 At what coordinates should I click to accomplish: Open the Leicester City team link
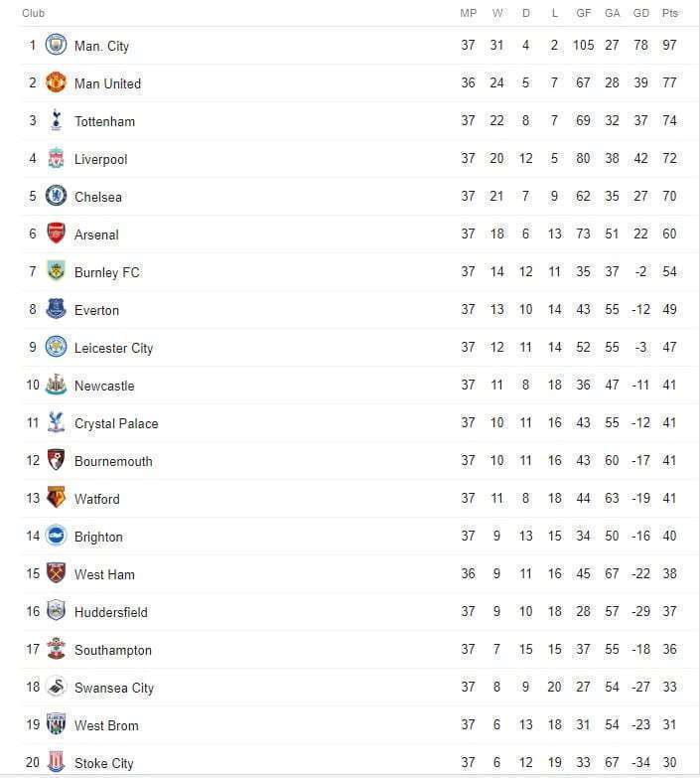(113, 349)
